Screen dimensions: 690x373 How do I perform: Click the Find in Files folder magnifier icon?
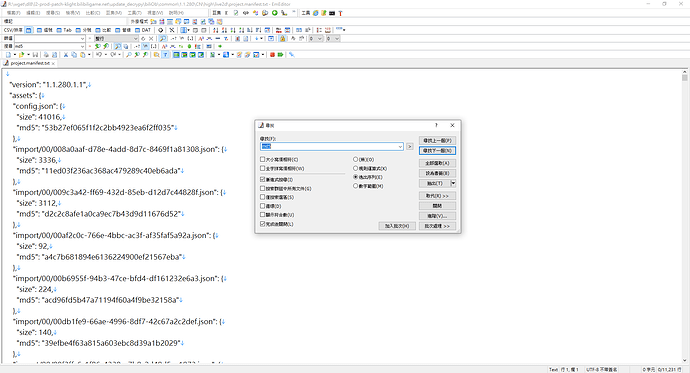pyautogui.click(x=156, y=55)
